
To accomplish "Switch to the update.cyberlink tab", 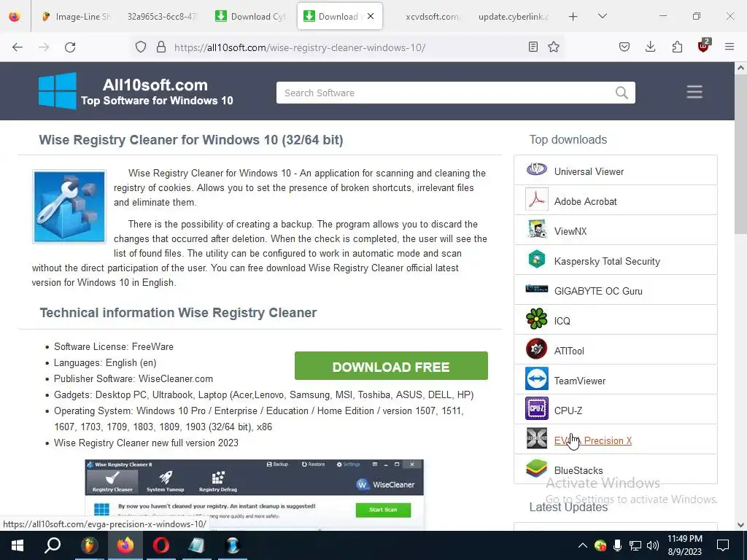I will 513,17.
